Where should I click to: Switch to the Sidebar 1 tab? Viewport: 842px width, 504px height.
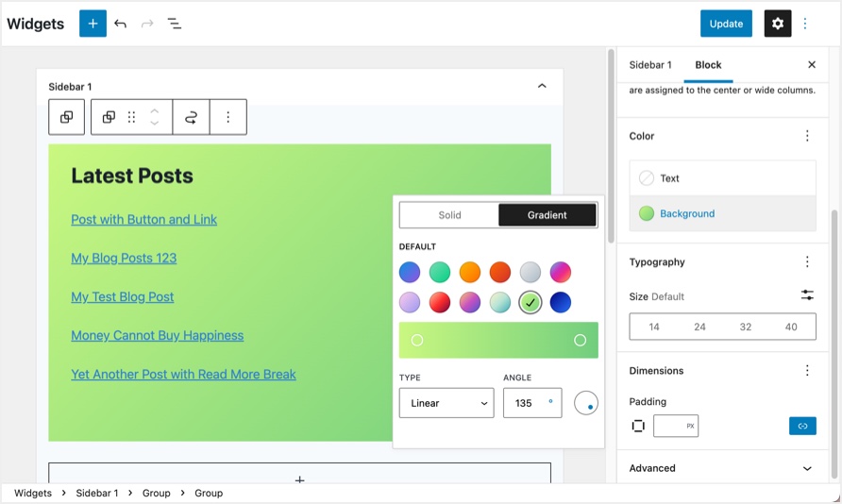(x=650, y=65)
